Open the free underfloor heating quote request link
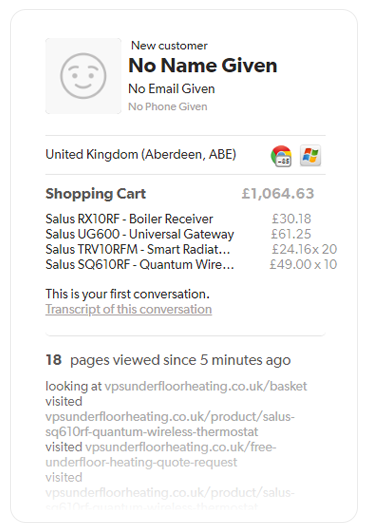 click(x=161, y=454)
